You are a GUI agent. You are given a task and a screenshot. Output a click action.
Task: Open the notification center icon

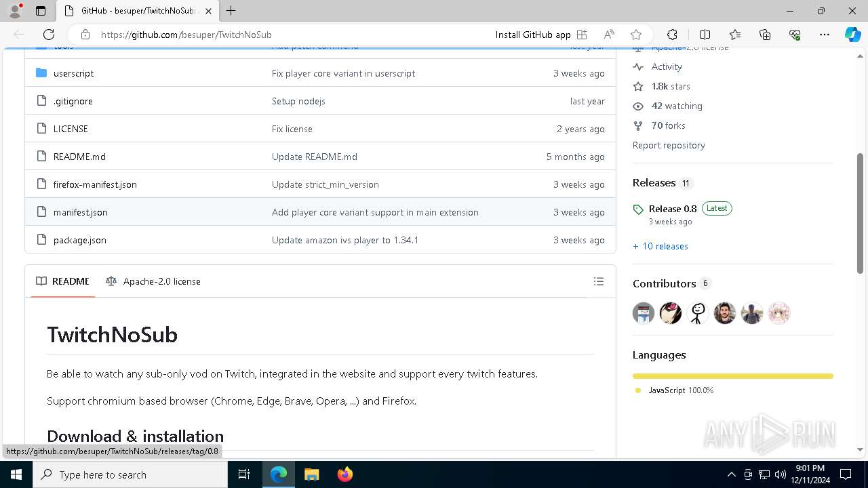pyautogui.click(x=846, y=474)
